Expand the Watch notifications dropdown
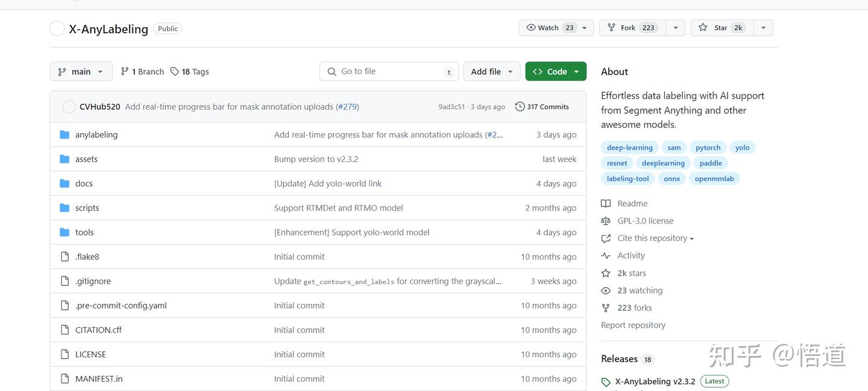 pos(584,28)
